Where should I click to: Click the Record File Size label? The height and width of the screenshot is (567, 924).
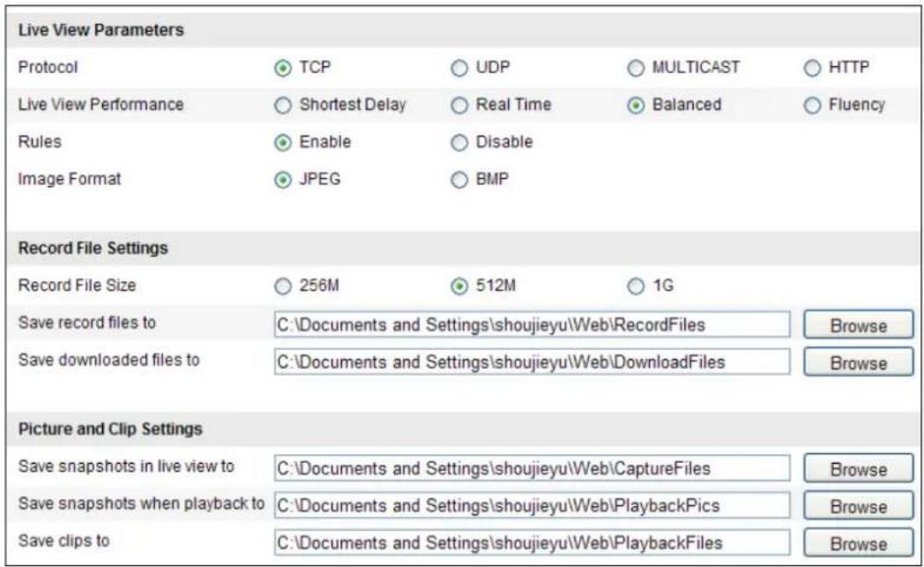[x=78, y=286]
